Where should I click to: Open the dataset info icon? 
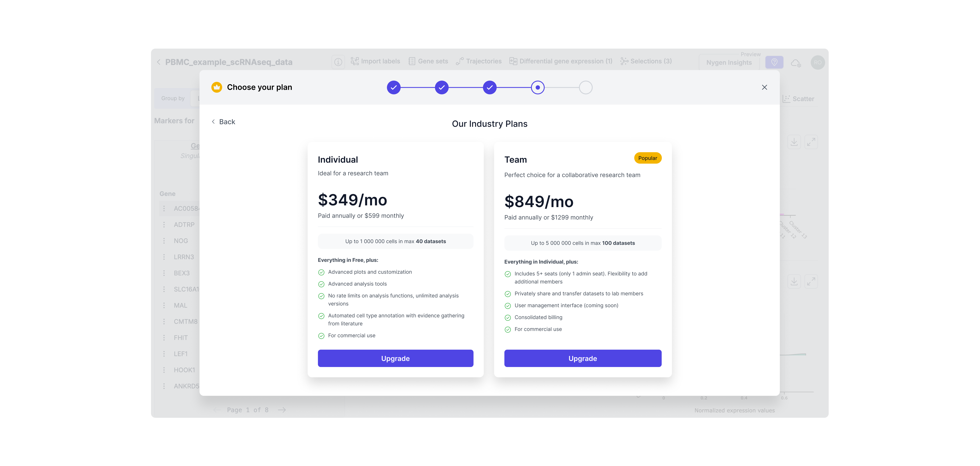(x=338, y=62)
